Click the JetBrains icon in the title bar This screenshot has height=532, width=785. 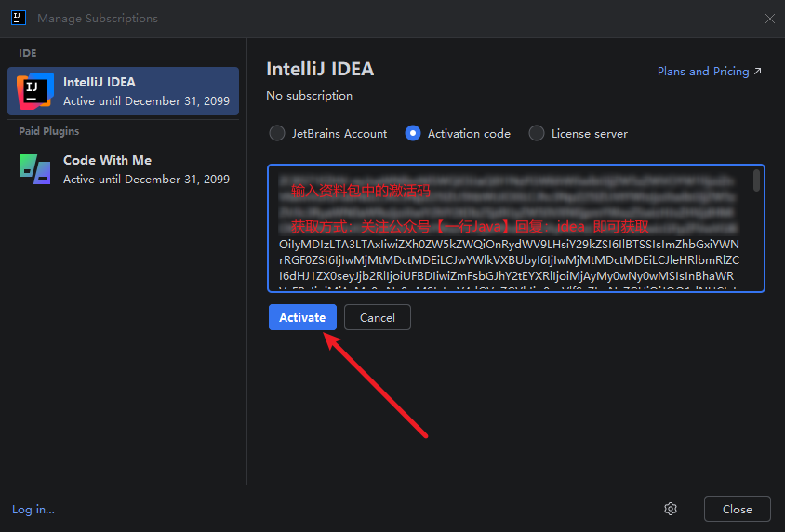tap(19, 19)
